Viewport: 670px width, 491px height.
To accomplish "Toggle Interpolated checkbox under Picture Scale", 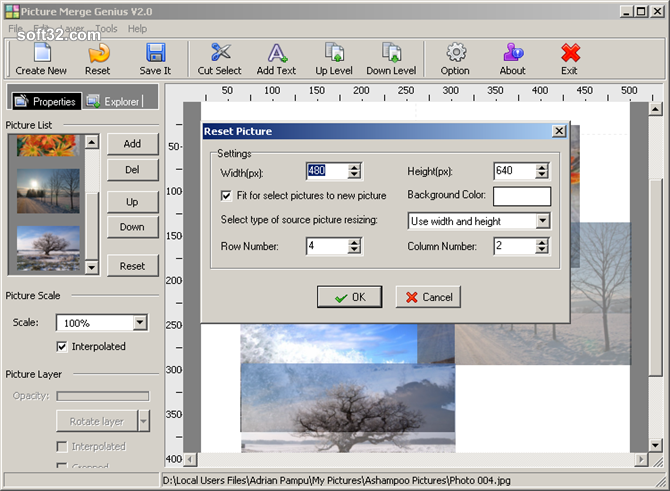I will [62, 347].
